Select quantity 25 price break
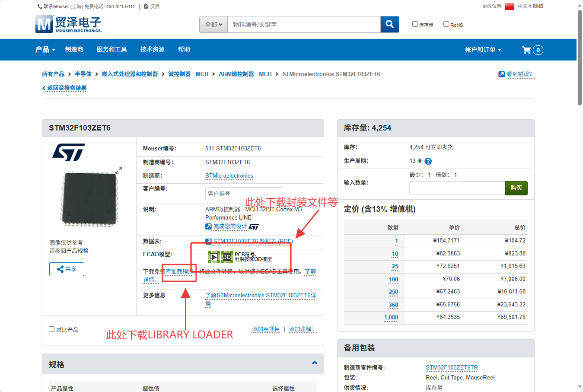 tap(395, 267)
